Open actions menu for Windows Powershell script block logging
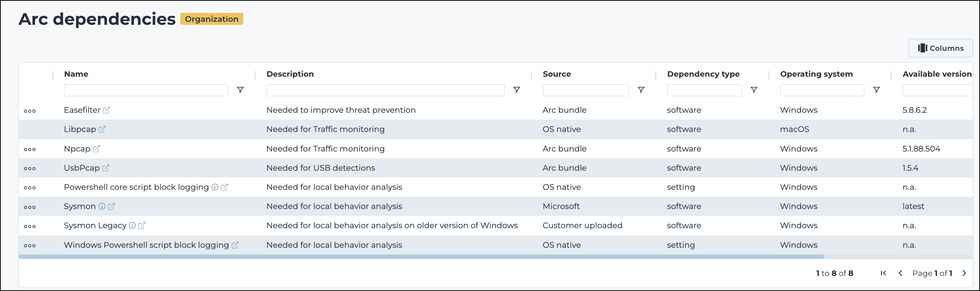Viewport: 980px width, 291px height. coord(30,246)
